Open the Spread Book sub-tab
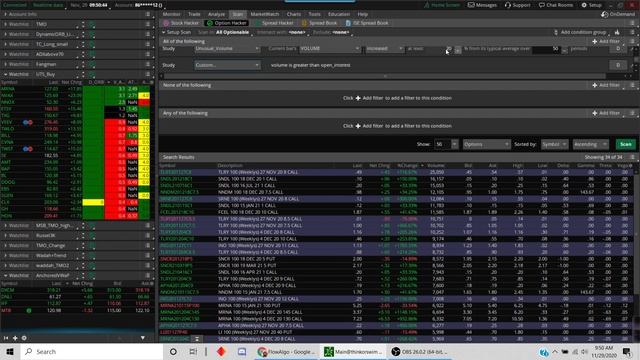 coord(320,23)
